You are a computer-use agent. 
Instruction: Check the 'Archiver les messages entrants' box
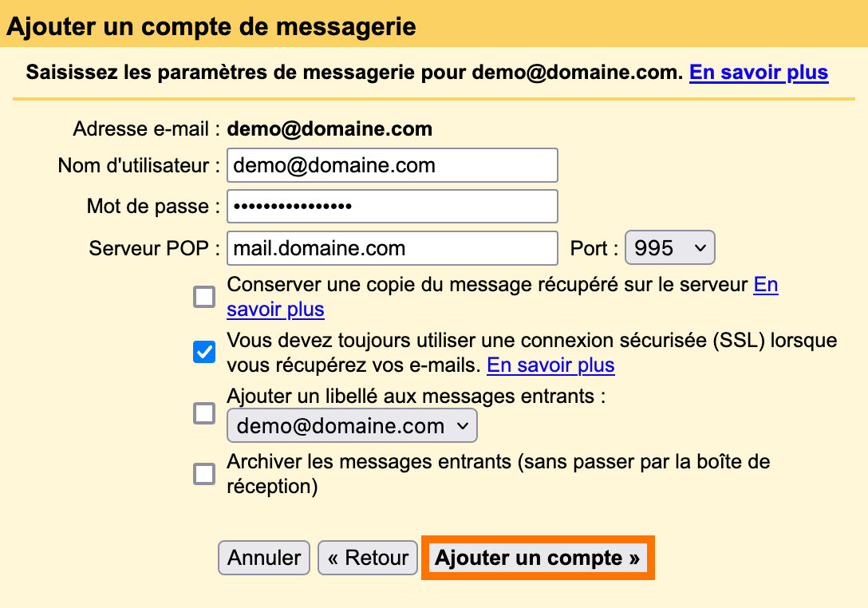(x=204, y=474)
